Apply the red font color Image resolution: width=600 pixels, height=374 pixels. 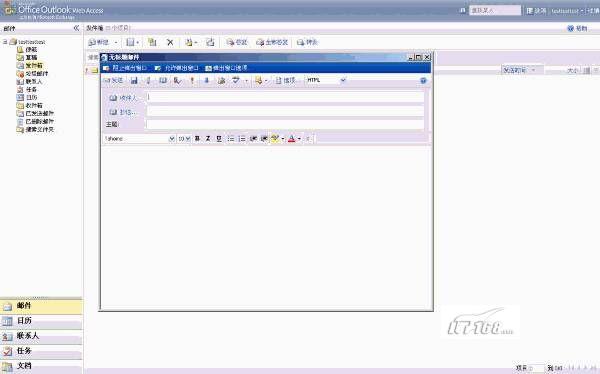click(292, 139)
